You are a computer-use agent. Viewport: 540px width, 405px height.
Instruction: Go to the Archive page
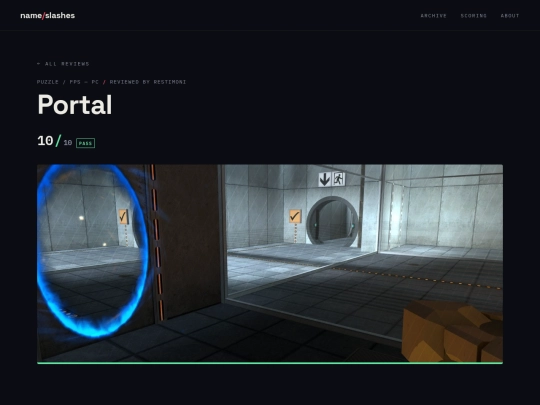[433, 16]
